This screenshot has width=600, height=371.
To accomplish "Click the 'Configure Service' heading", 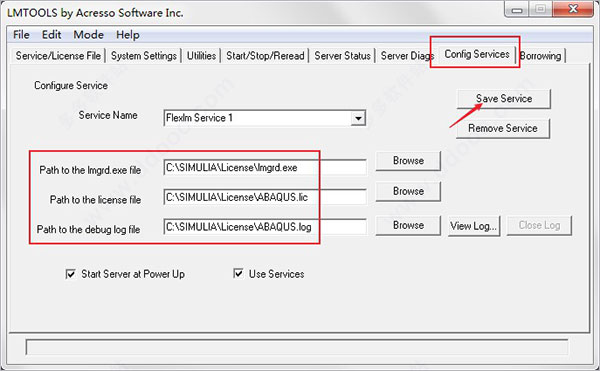I will tap(71, 85).
